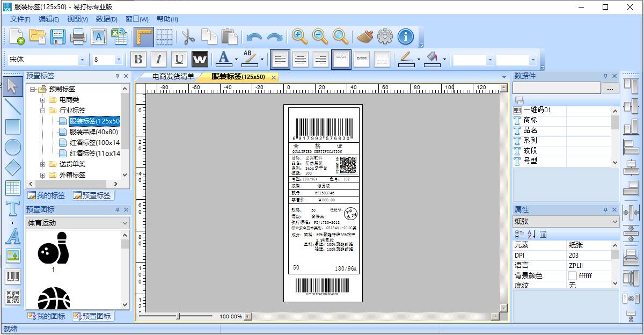Screen dimensions: 644x335
Task: Select the bowling icon thumbnail
Action: tap(53, 248)
